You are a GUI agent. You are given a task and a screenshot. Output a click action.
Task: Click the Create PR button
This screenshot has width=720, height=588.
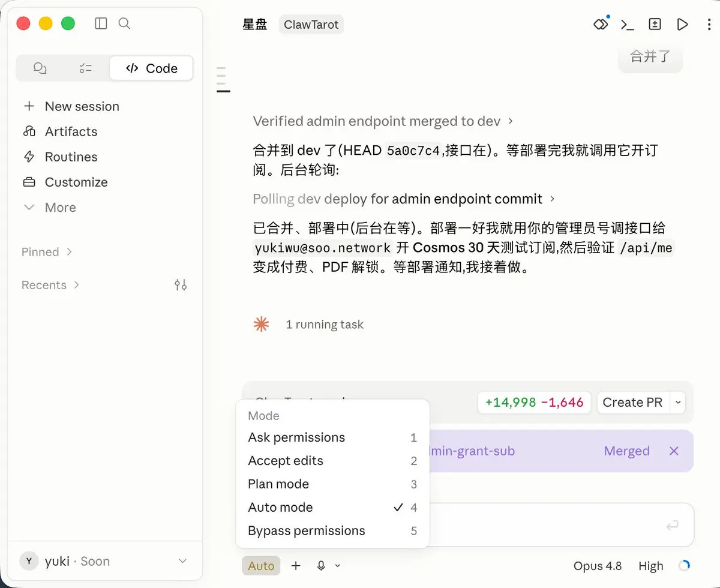pyautogui.click(x=632, y=403)
